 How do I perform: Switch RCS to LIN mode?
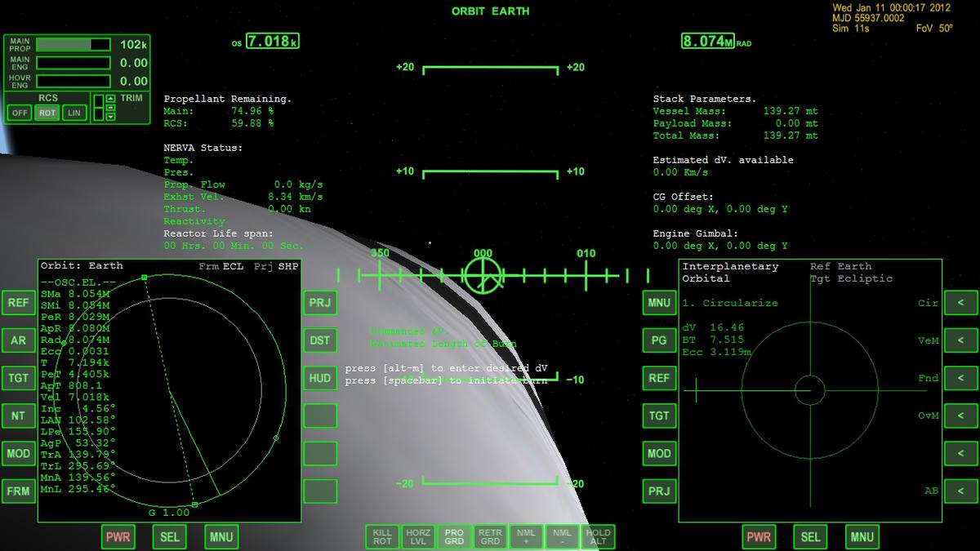point(74,113)
